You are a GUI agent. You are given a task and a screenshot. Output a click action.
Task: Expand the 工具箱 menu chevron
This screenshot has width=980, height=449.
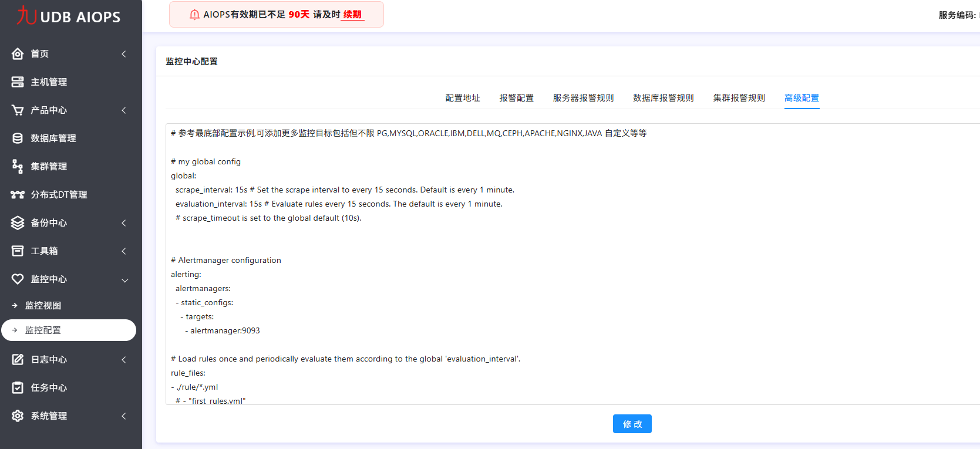pos(124,251)
